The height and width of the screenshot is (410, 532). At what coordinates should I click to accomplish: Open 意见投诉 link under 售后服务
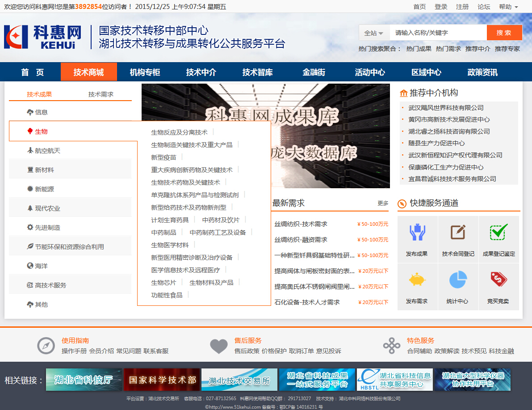click(x=328, y=351)
